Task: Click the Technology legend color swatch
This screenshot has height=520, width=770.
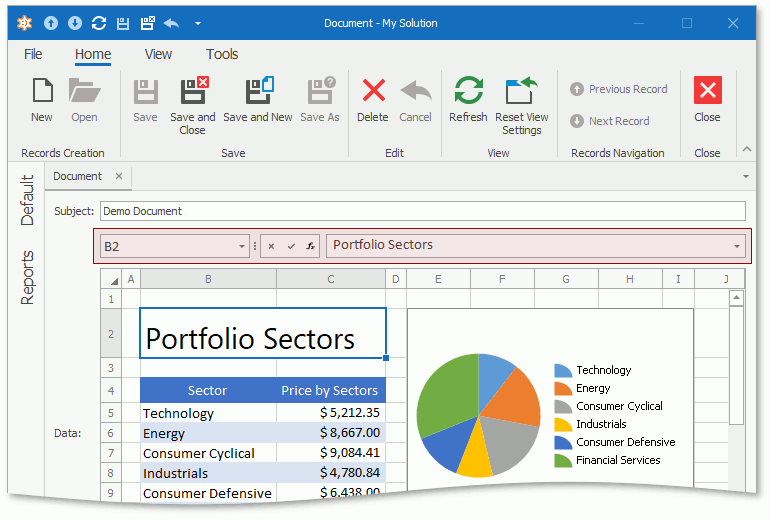Action: [563, 370]
